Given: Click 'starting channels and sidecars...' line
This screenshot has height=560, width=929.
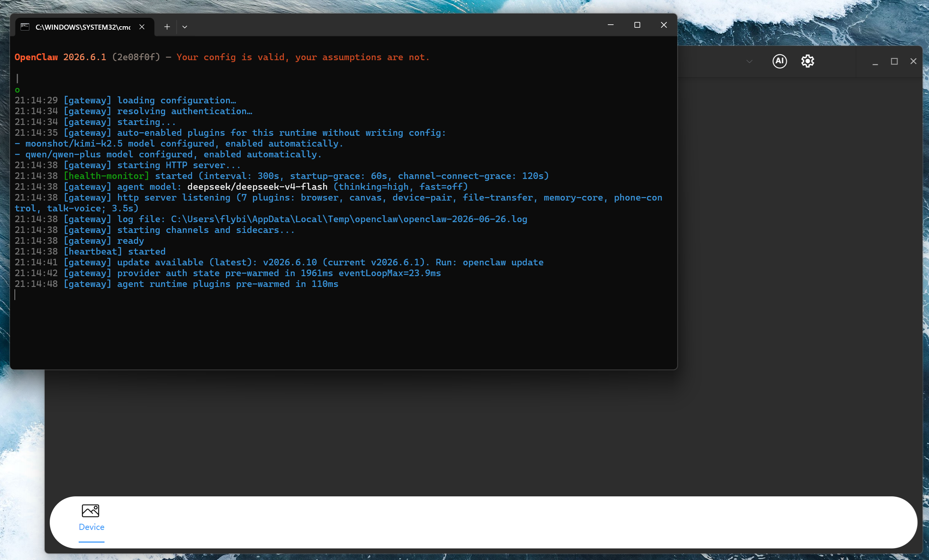Looking at the screenshot, I should pos(155,230).
